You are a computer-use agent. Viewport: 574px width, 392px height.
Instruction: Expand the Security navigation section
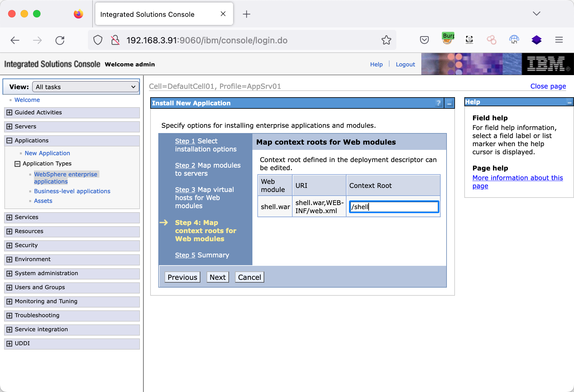pos(9,245)
